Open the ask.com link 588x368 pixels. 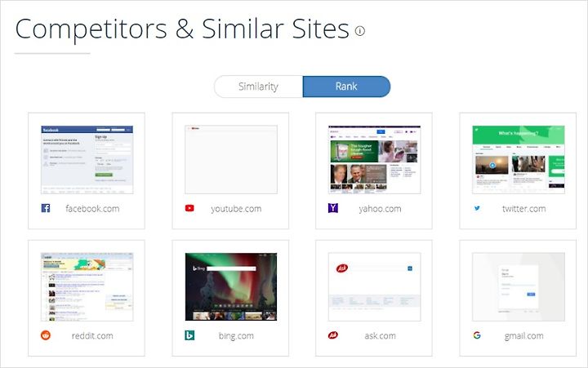[380, 336]
